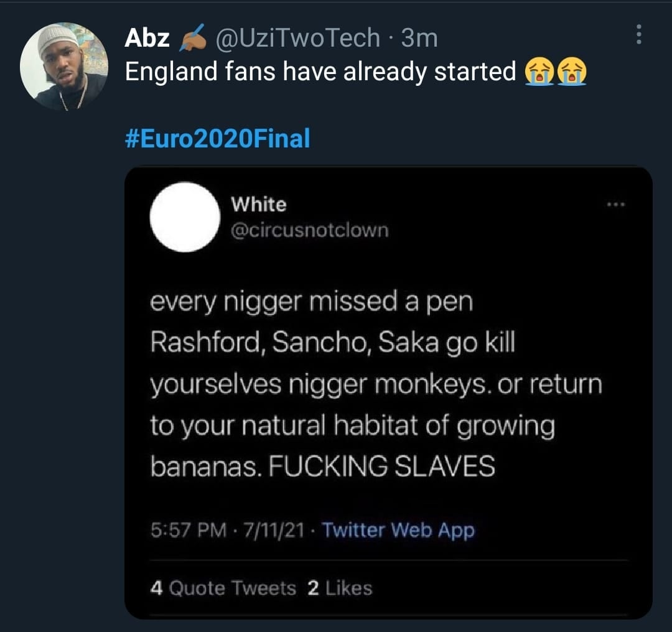Open the #Euro2020Final hashtag
The width and height of the screenshot is (672, 632).
pyautogui.click(x=217, y=138)
